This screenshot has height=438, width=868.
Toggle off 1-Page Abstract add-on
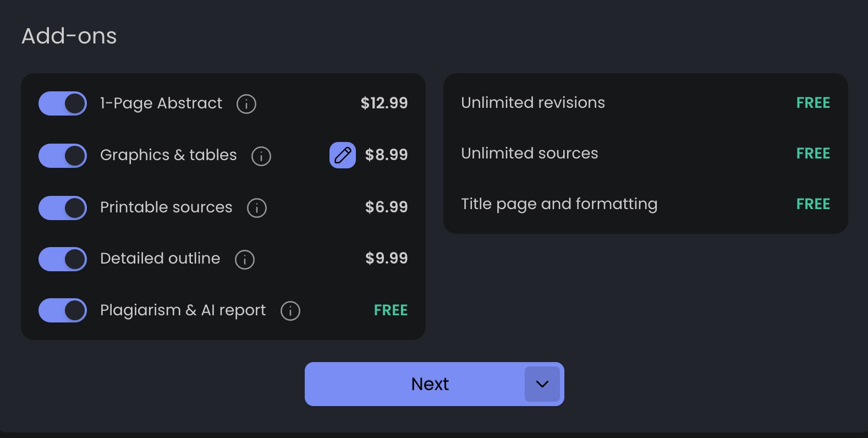point(63,103)
